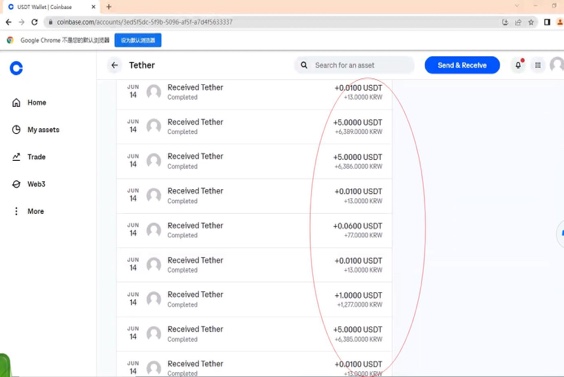Expand the More menu in the sidebar

click(x=28, y=211)
